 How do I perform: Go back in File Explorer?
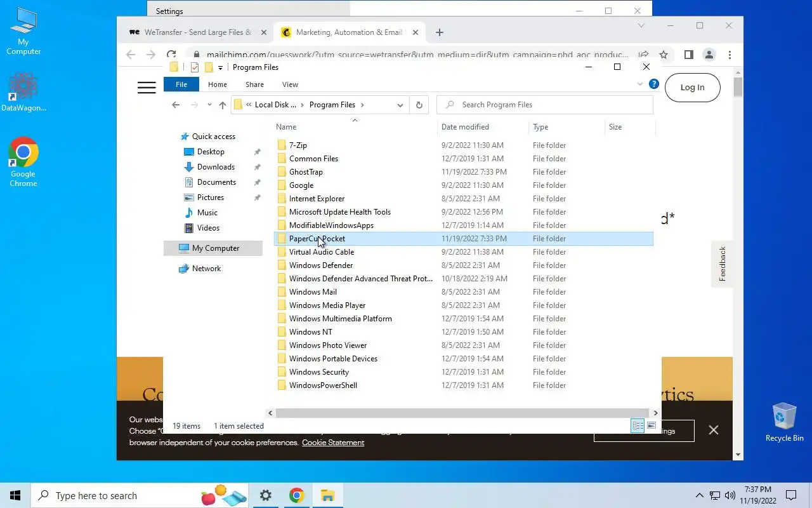[176, 105]
